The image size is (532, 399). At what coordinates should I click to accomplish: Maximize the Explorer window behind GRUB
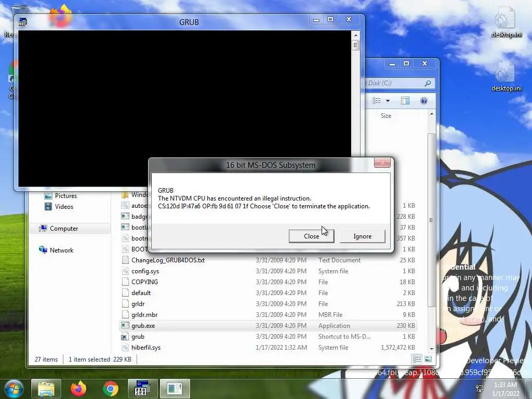click(x=406, y=63)
